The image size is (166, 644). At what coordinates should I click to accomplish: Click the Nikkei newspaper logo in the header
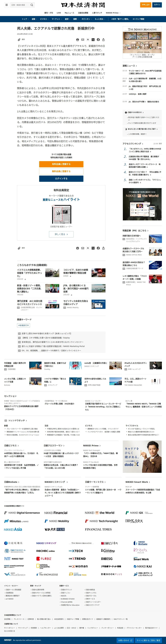83,5
